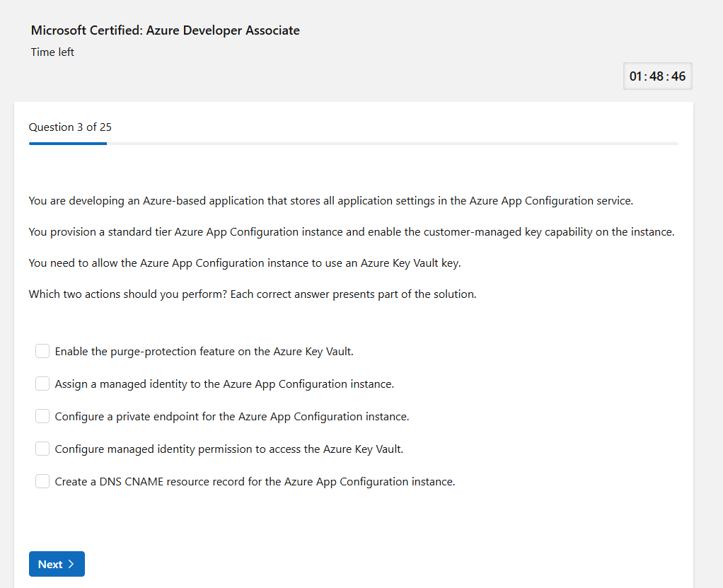
Task: Click the 'Which two actions should you perform' prompt
Action: [x=253, y=294]
